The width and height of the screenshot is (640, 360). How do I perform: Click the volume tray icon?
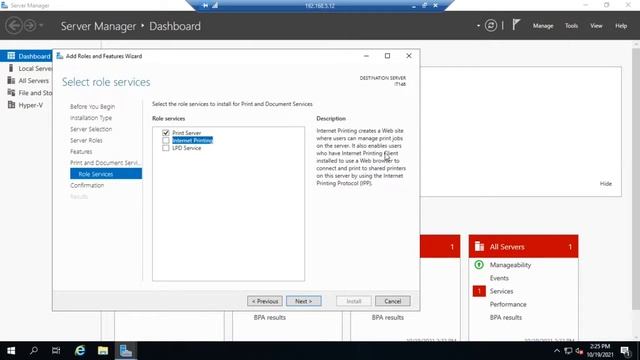[579, 351]
